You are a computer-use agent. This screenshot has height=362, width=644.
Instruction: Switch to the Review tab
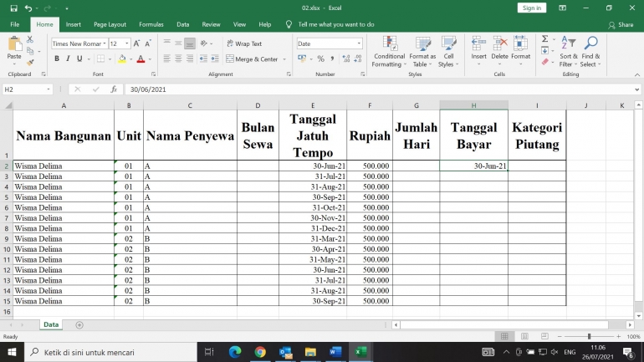211,24
